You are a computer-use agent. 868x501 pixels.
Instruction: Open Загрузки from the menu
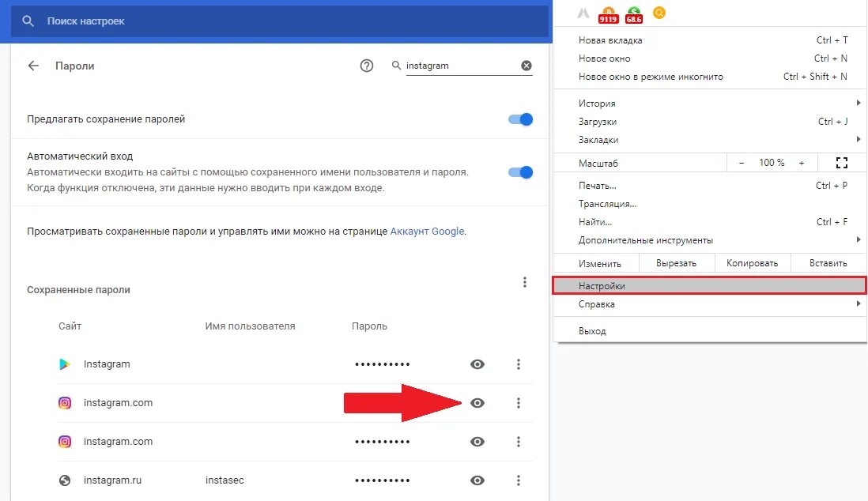710,122
